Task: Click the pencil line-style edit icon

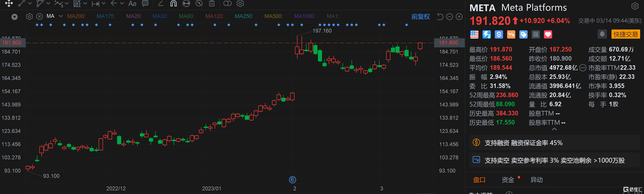Action: (161, 3)
